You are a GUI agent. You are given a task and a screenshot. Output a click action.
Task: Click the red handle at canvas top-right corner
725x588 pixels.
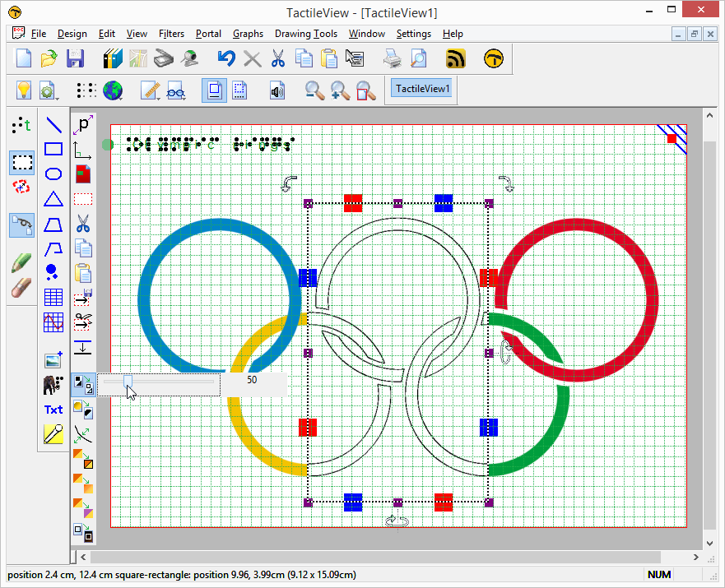pyautogui.click(x=672, y=139)
